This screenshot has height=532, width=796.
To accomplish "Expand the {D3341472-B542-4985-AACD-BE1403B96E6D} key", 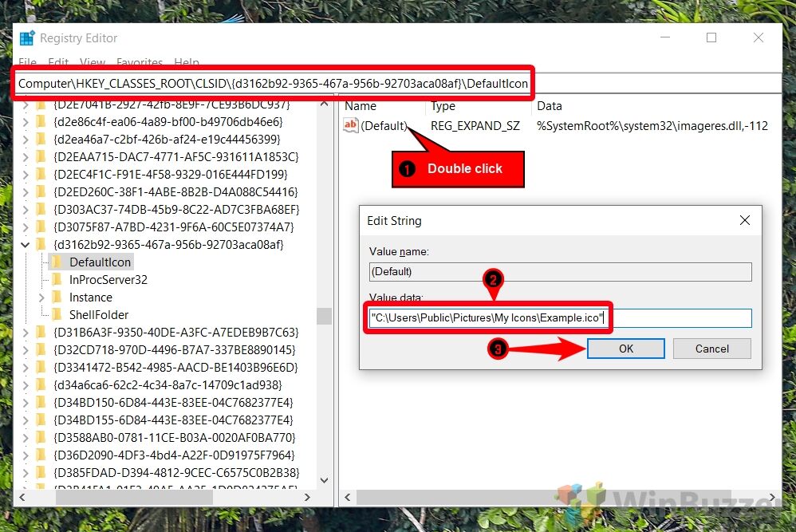I will tap(26, 368).
